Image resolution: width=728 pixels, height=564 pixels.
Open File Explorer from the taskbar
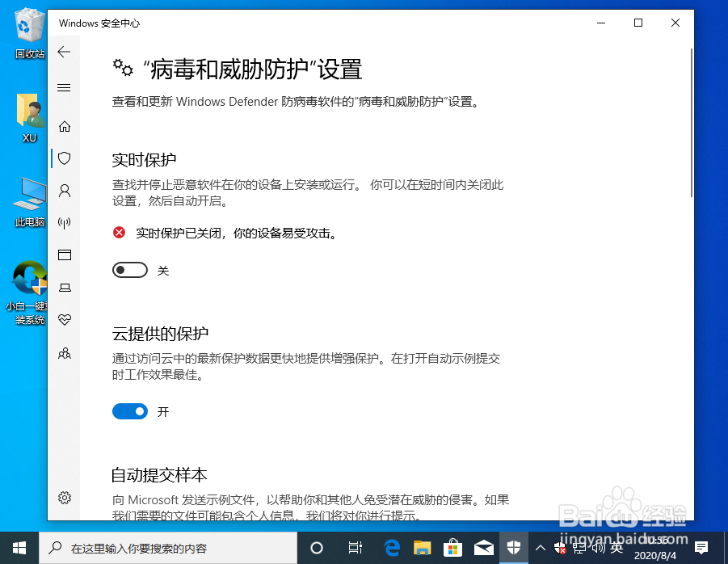pyautogui.click(x=423, y=548)
